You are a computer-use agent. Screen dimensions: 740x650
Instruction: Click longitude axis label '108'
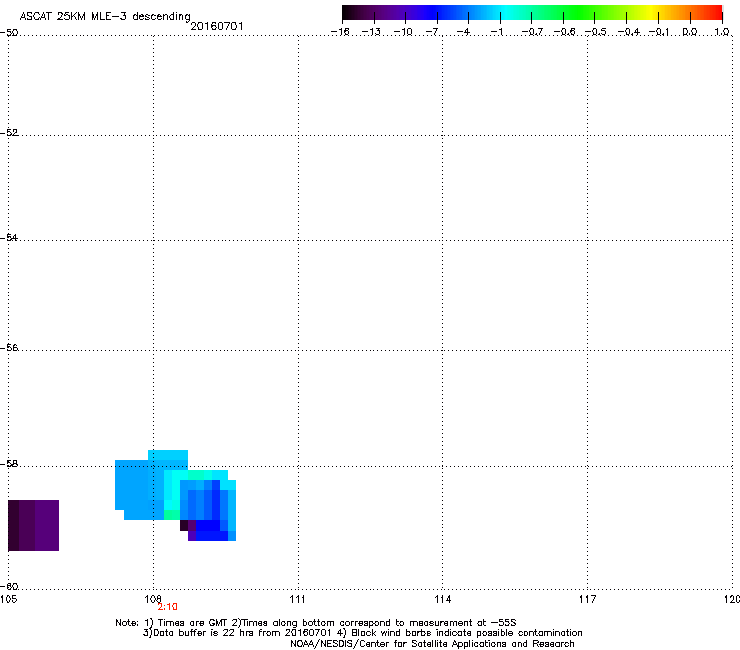(153, 599)
